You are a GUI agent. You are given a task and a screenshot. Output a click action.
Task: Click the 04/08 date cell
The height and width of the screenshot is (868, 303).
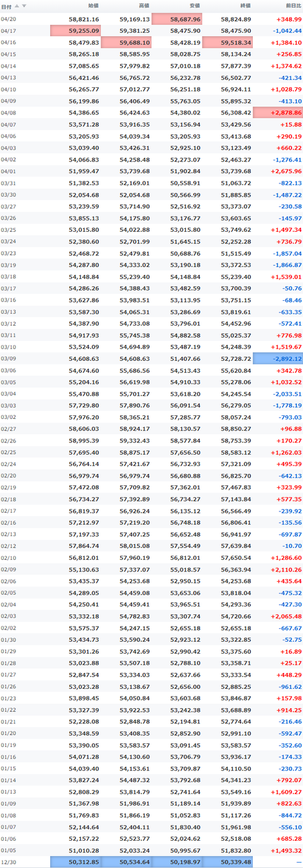(8, 112)
